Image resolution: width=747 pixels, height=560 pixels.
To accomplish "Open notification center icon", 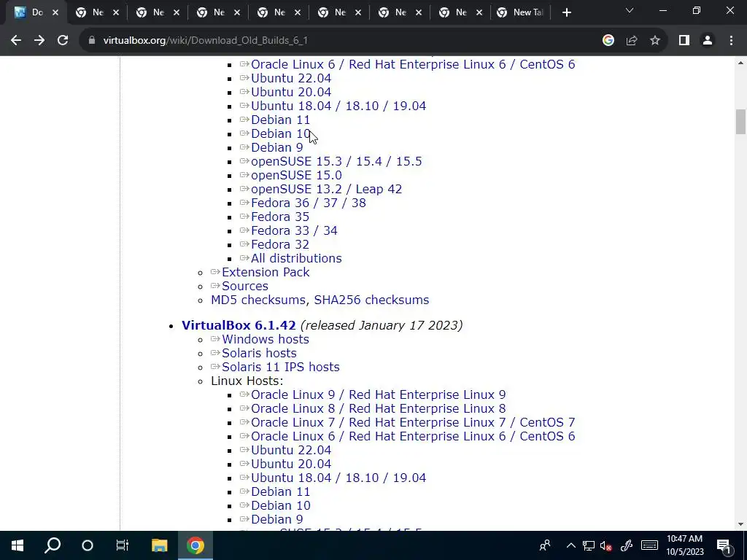I will (x=724, y=545).
